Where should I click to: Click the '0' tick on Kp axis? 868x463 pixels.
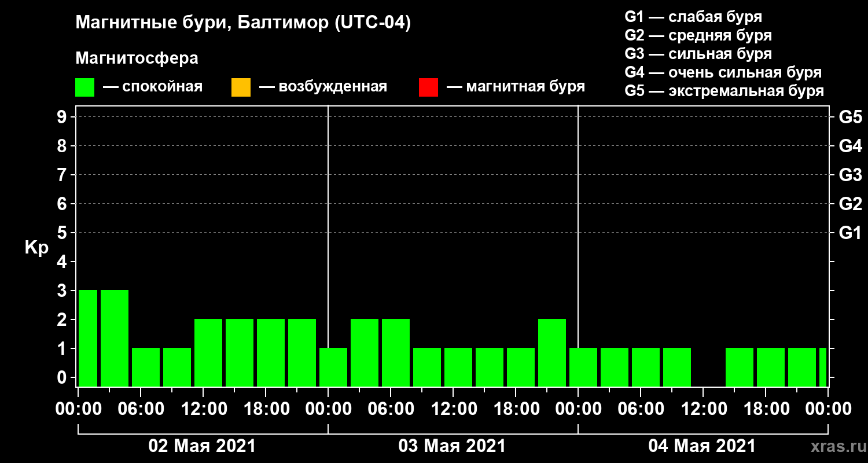63,377
